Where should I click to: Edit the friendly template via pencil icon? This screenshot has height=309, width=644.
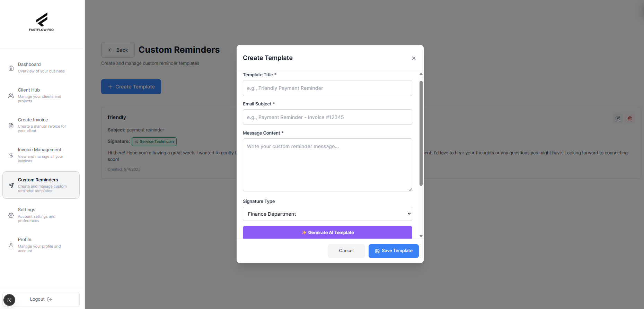point(618,118)
